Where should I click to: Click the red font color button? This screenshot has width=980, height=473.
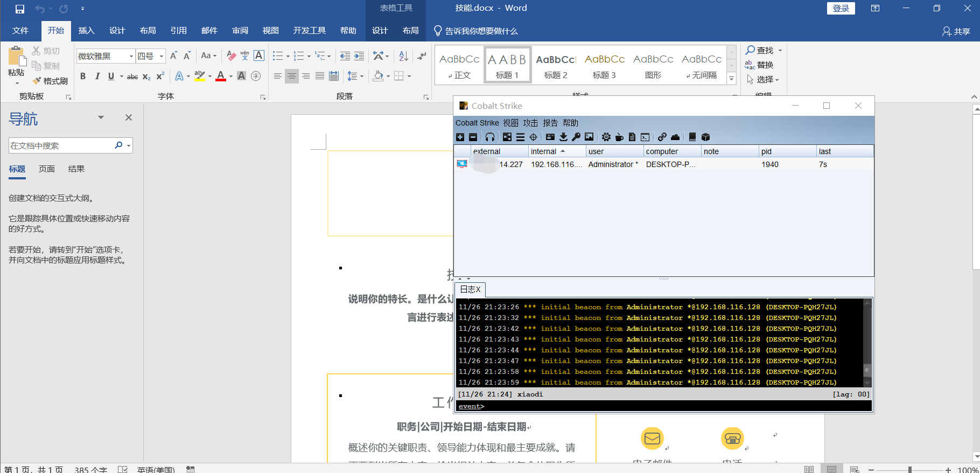coord(221,76)
